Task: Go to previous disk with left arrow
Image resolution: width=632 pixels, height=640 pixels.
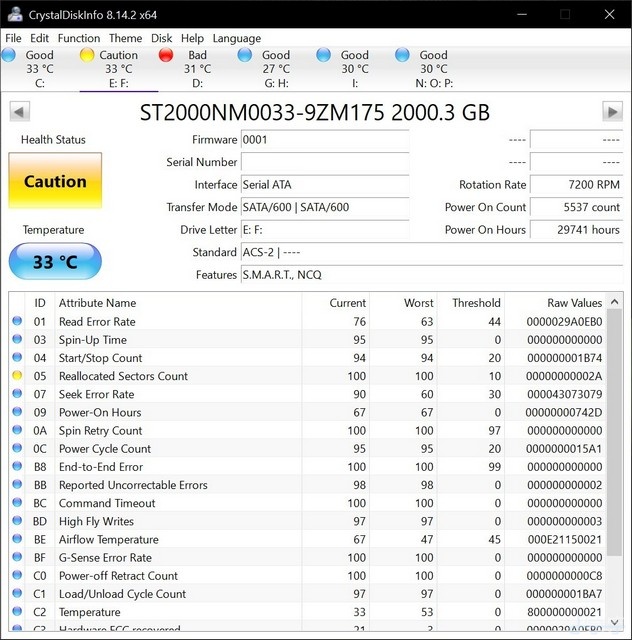Action: 18,111
